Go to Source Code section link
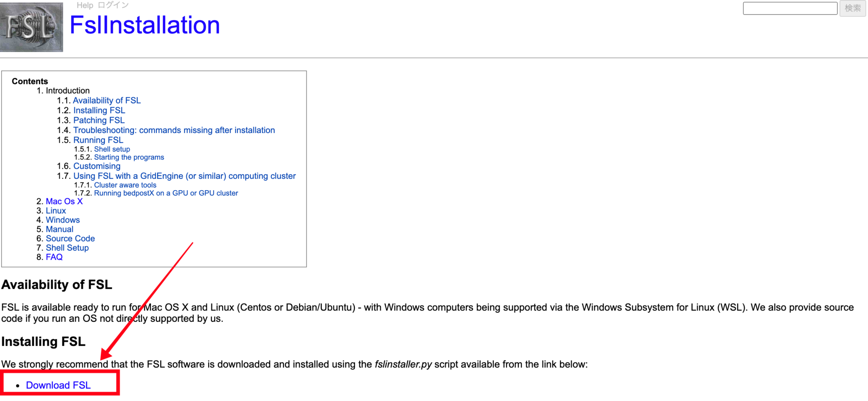868x401 pixels. 70,239
